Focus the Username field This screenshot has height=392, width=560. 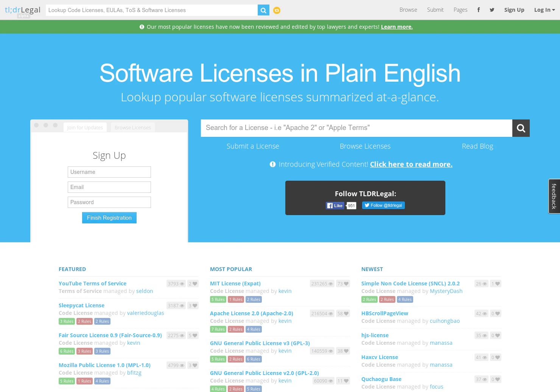[109, 172]
